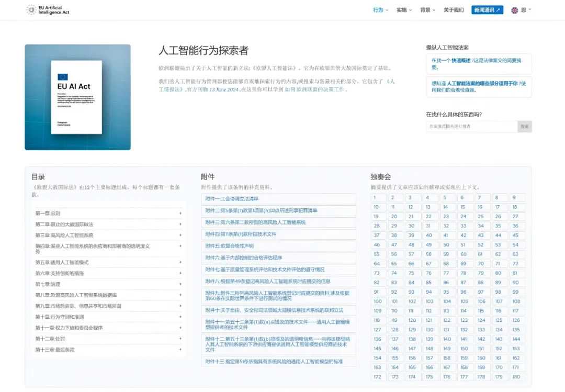The width and height of the screenshot is (565, 392).
Task: Click the 搜索 search button
Action: click(524, 126)
